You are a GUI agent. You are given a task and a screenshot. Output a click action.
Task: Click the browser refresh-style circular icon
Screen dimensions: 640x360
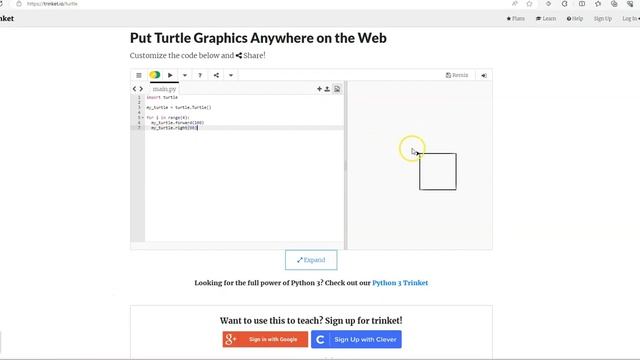coord(564,4)
